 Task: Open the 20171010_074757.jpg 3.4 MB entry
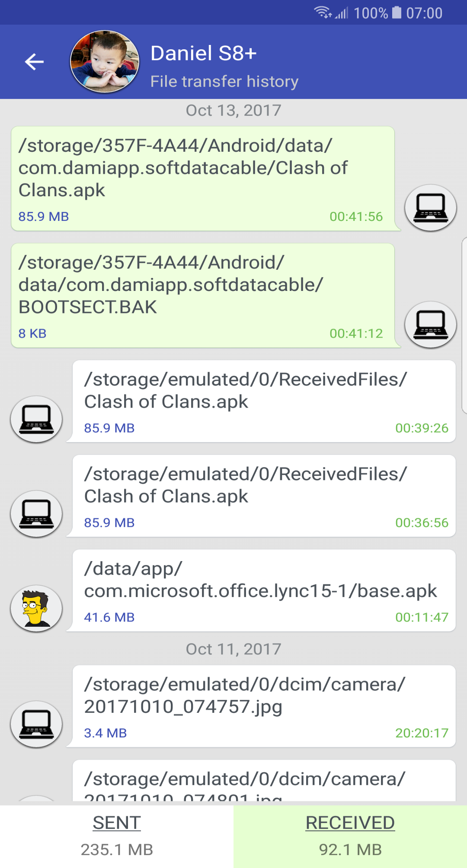coord(264,706)
